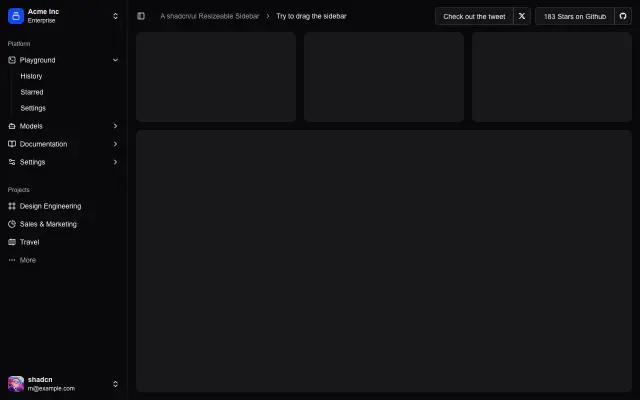Open Starred under Playground
The width and height of the screenshot is (640, 400).
32,92
